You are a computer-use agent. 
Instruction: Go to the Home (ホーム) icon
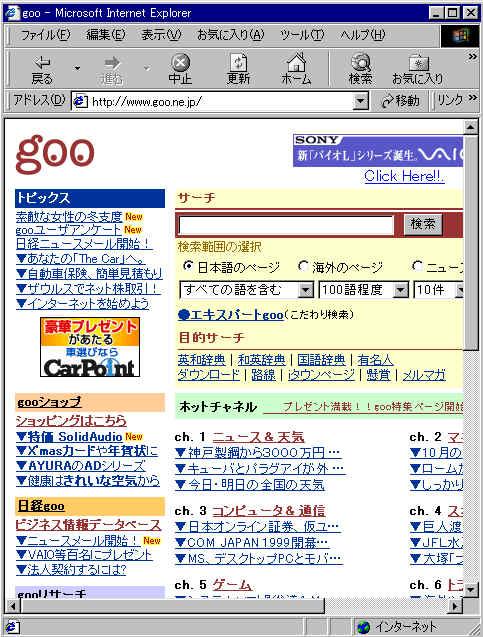297,62
